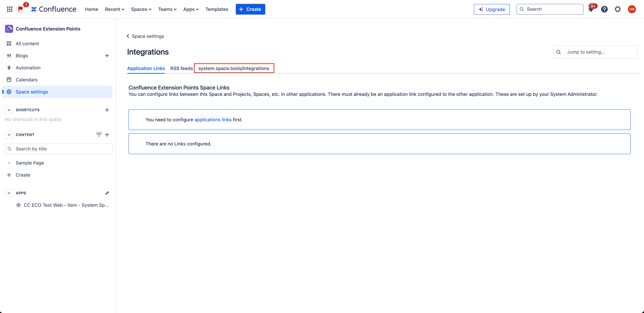Switch to the RSS feeds tab
The height and width of the screenshot is (313, 644).
coord(182,68)
